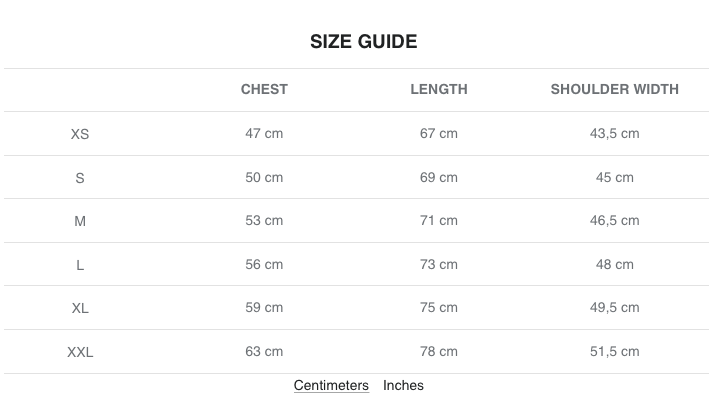Select the XS size row label
The image size is (709, 417).
tap(80, 134)
